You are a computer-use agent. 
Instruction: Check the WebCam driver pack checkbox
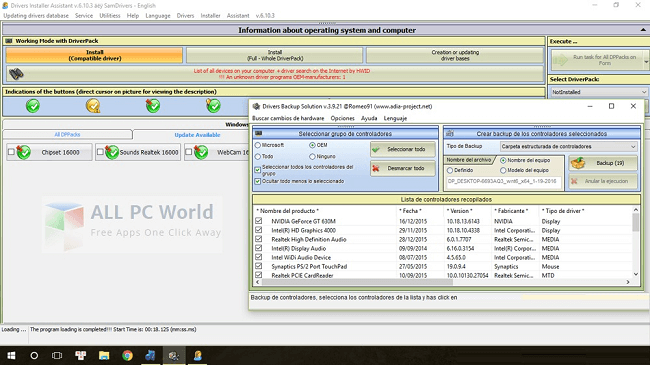coord(189,152)
